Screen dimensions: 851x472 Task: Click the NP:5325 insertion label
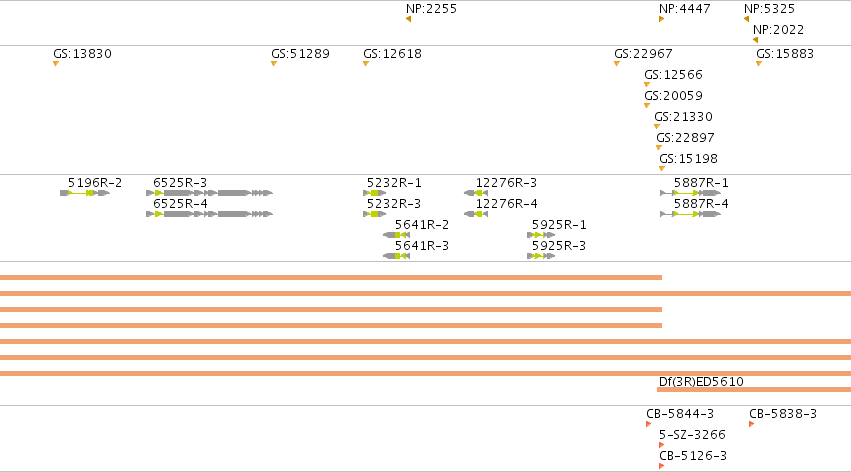[769, 9]
